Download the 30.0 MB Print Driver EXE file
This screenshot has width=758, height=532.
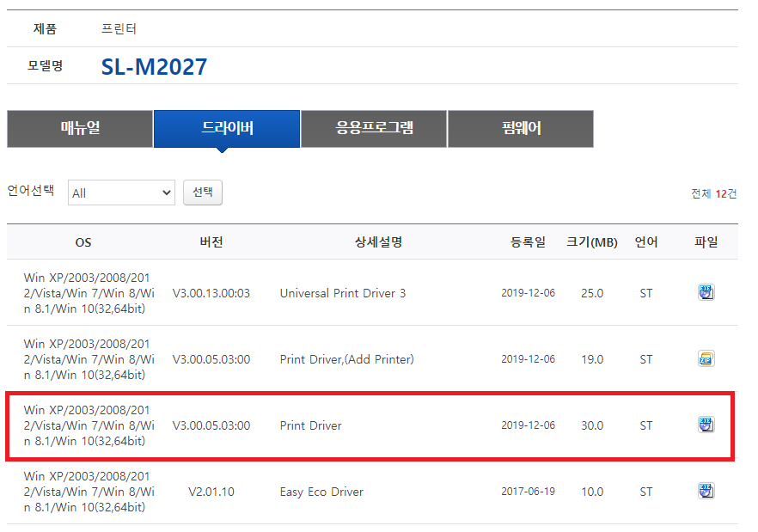pyautogui.click(x=706, y=425)
